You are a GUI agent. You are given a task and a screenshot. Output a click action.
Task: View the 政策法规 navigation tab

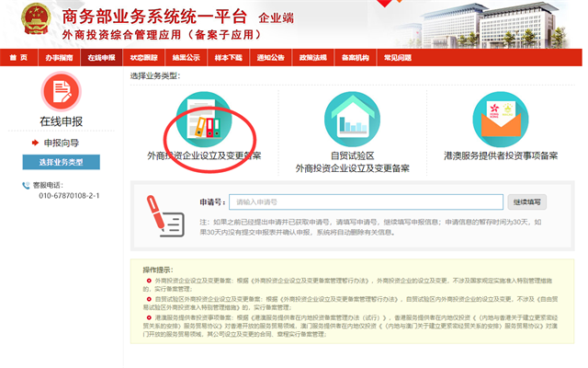(313, 57)
